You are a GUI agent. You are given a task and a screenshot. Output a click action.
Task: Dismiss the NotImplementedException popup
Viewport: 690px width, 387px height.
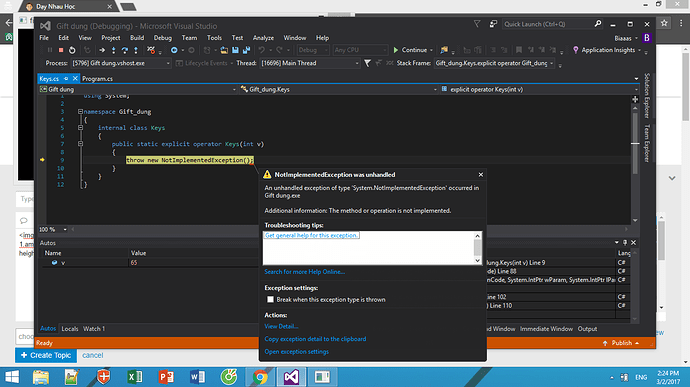tap(481, 175)
